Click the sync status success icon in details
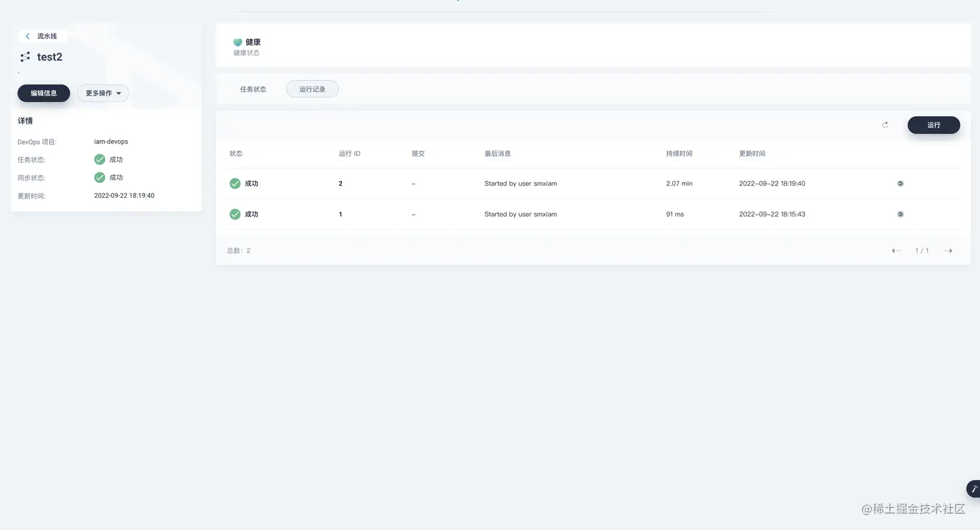The image size is (980, 530). 100,177
